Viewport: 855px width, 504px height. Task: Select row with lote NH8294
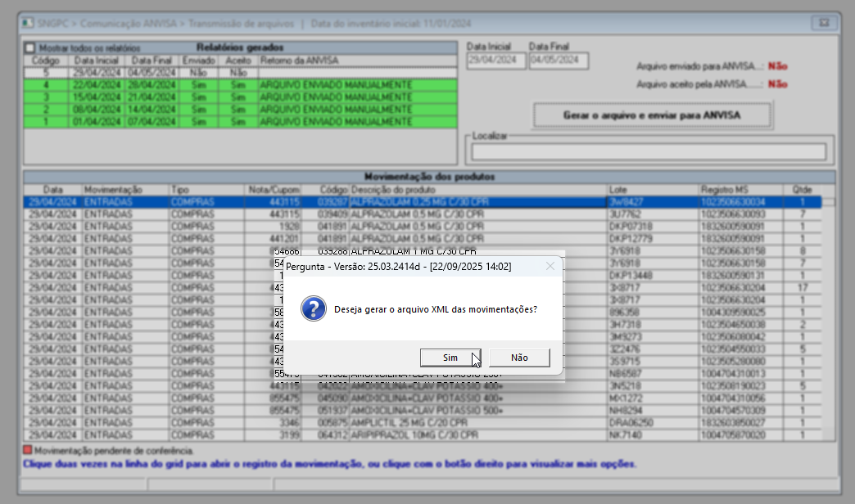(x=423, y=410)
